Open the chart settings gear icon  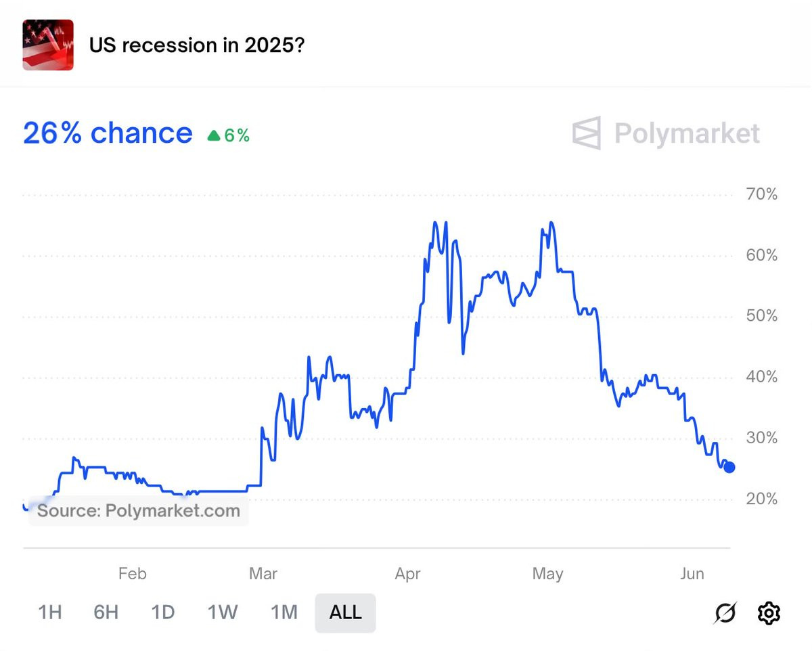click(x=768, y=613)
